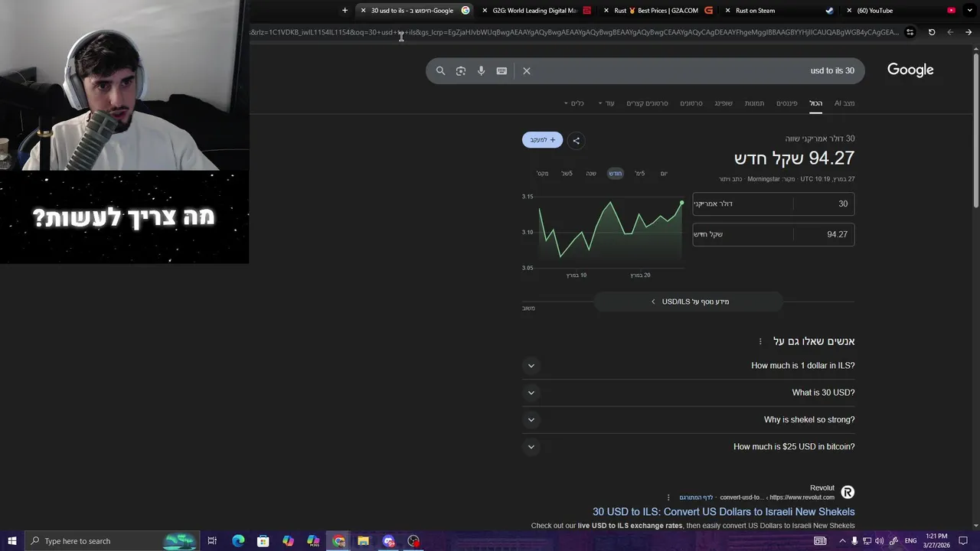This screenshot has height=551, width=980.
Task: Open the notification center icon
Action: [963, 541]
